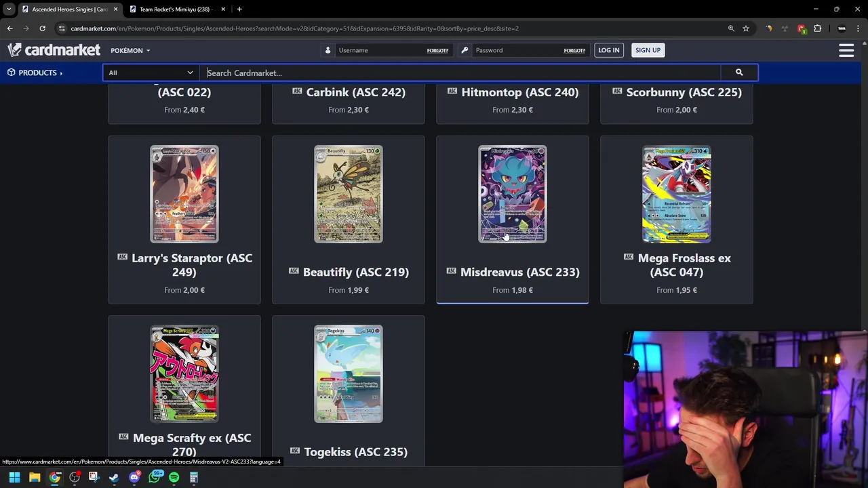Screen dimensions: 868x488
Task: Click the browser address bar URL
Action: point(295,28)
